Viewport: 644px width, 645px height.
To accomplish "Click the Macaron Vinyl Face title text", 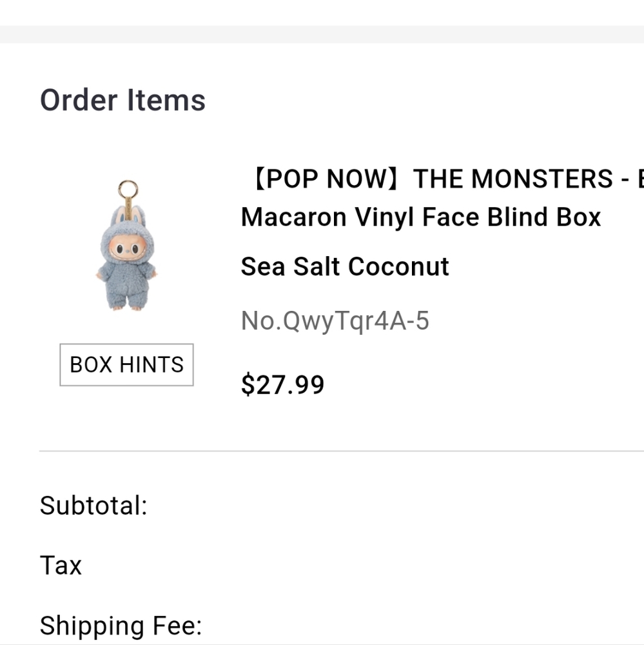I will pyautogui.click(x=420, y=217).
